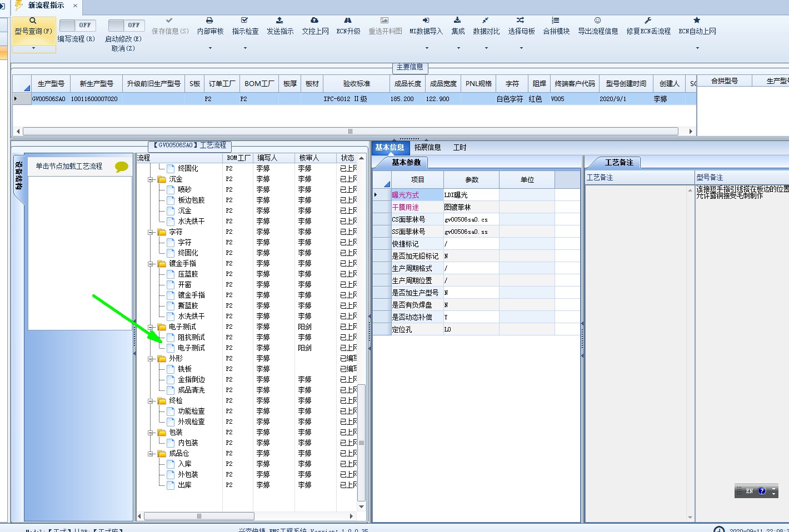Image resolution: width=789 pixels, height=532 pixels.
Task: Click the LDI曝光 parameter cell
Action: [471, 195]
